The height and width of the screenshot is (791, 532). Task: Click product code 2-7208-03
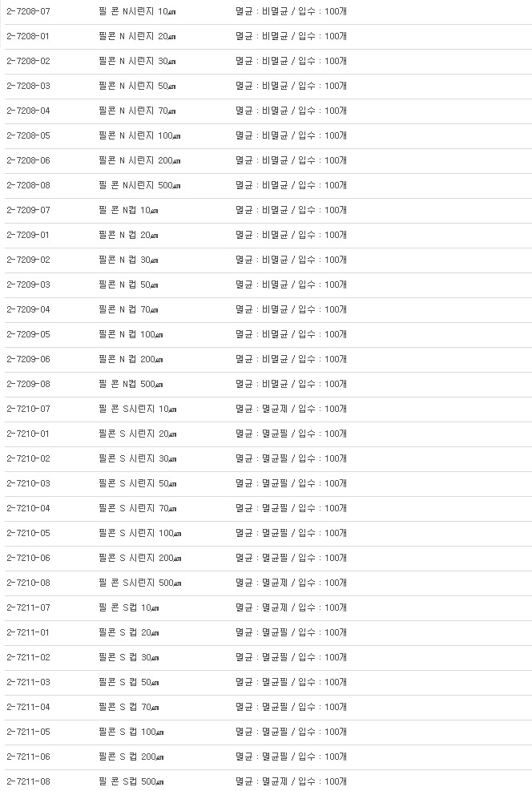(x=28, y=87)
